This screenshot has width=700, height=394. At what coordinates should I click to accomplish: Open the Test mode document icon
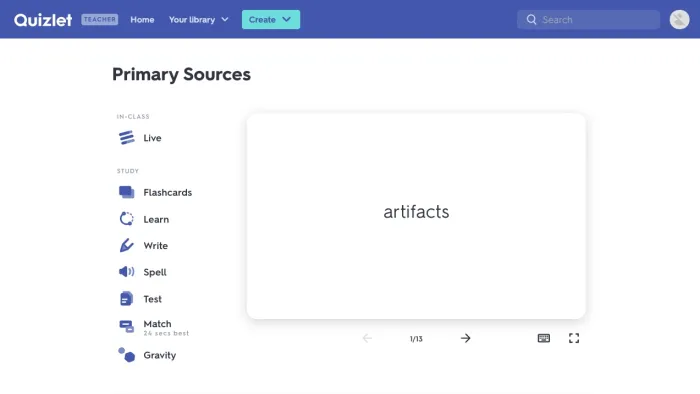click(x=126, y=299)
